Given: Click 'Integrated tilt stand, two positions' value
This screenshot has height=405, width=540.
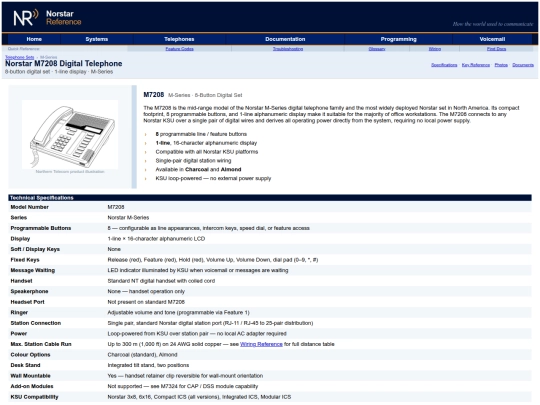Looking at the screenshot, I should (x=148, y=365).
